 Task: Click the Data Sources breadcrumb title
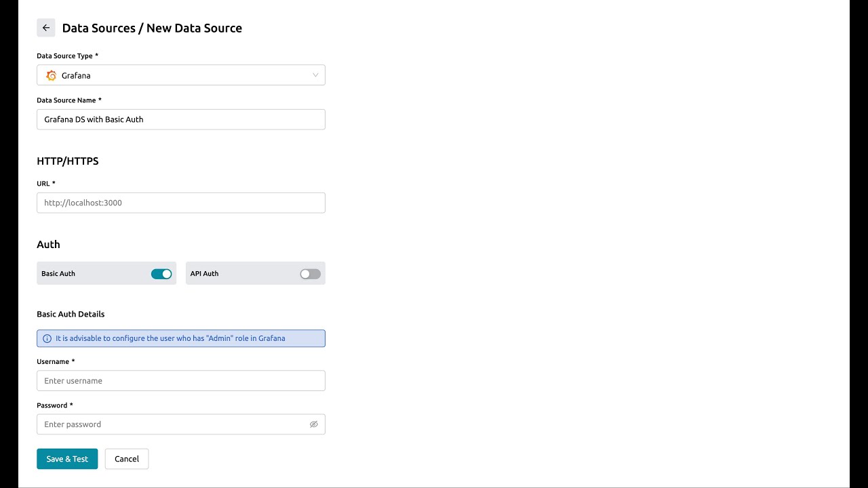(98, 28)
